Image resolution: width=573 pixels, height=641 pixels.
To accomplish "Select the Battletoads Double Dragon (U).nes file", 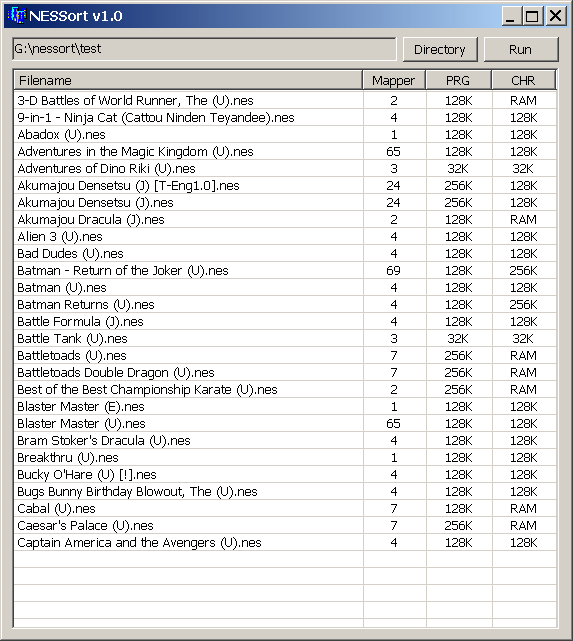I will (285, 372).
